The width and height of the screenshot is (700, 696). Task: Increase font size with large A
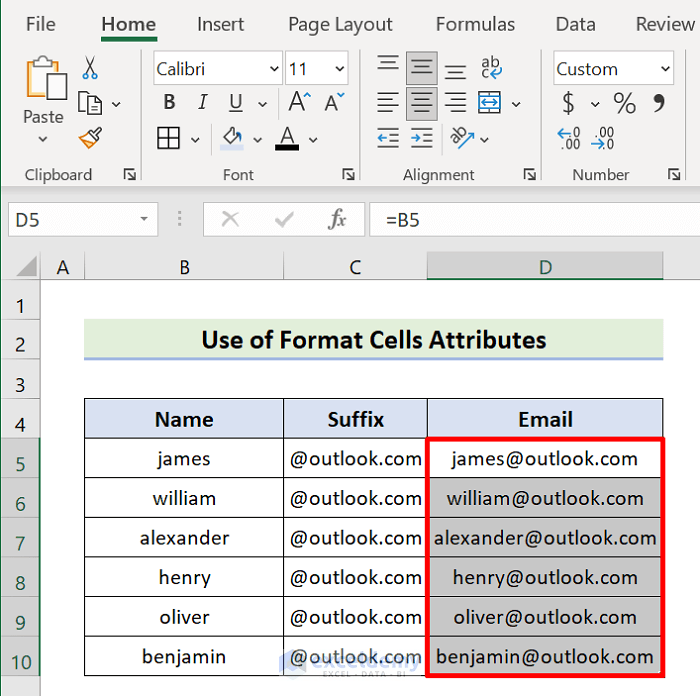tap(300, 102)
